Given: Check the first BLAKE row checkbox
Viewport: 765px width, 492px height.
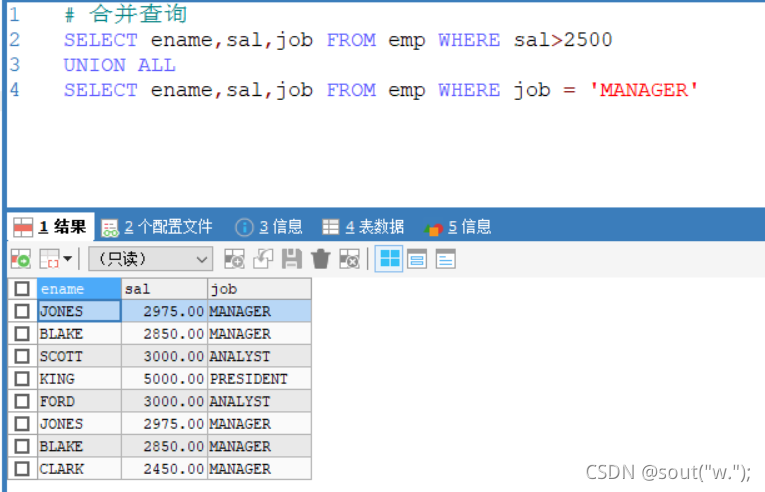Looking at the screenshot, I should 22,334.
